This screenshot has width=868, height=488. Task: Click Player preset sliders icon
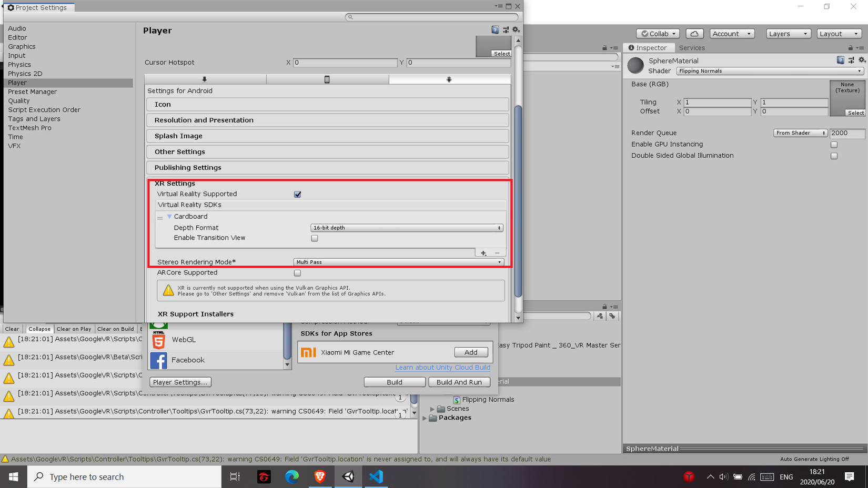point(506,30)
